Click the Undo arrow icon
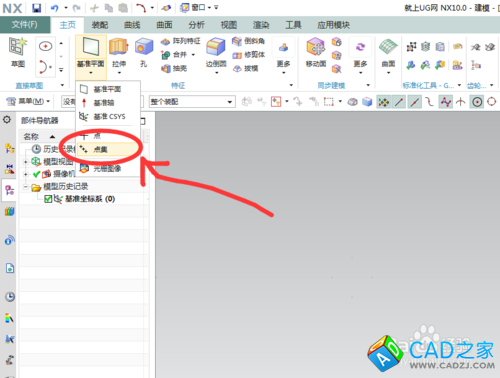The height and width of the screenshot is (378, 500). click(55, 8)
